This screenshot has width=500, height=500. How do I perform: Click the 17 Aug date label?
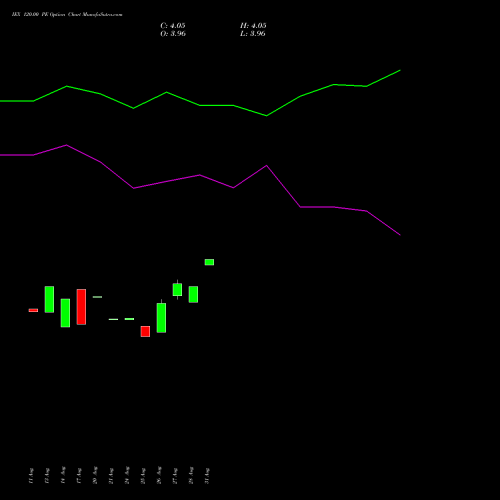[x=79, y=476]
